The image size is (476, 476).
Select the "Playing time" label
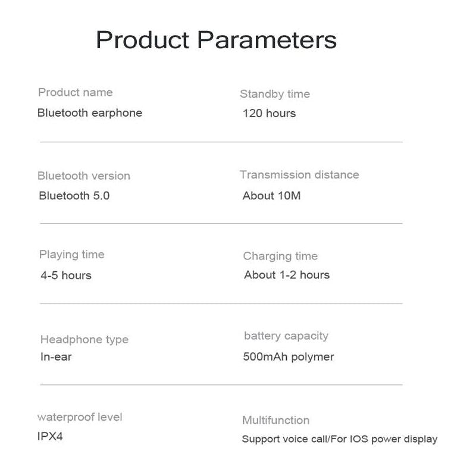(x=71, y=255)
